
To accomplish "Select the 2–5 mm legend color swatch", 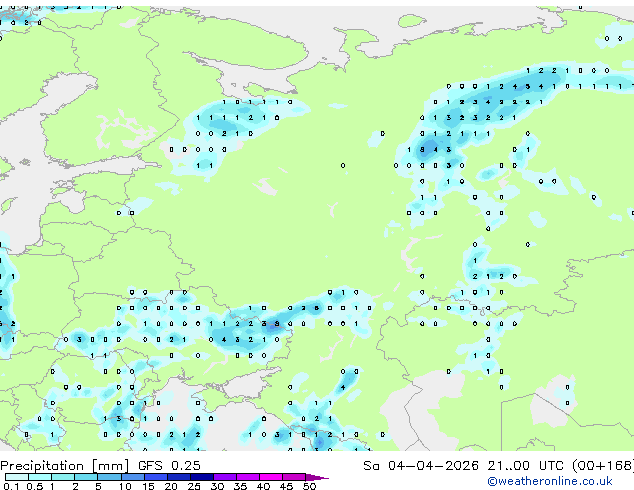I will pyautogui.click(x=86, y=477).
